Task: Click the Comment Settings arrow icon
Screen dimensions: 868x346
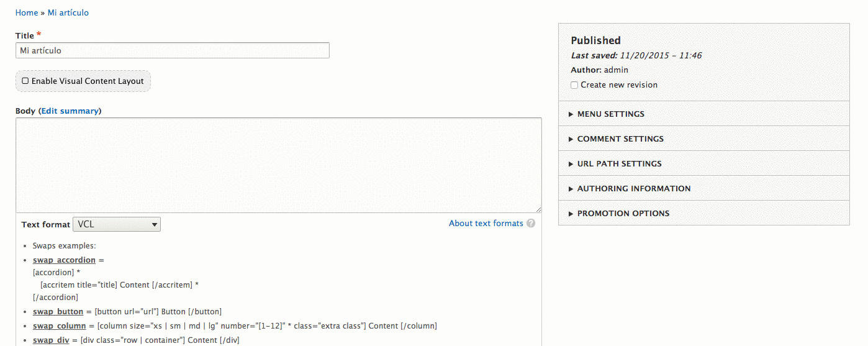Action: point(571,139)
